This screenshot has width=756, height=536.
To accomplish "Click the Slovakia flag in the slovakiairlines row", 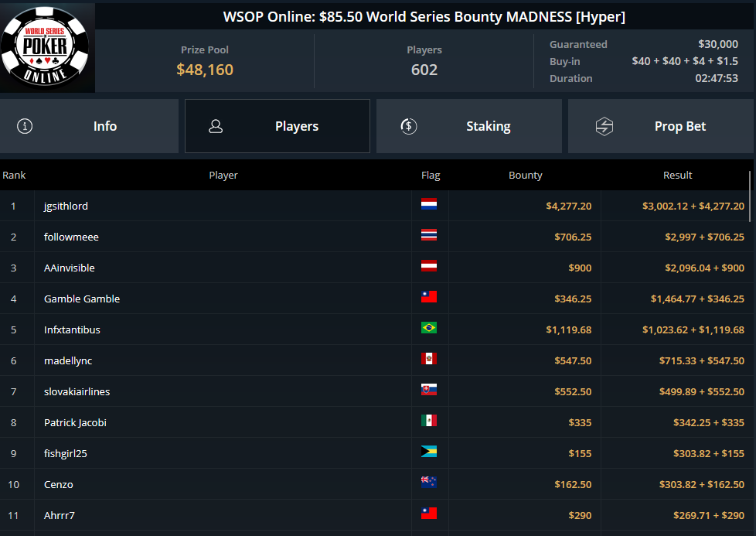I will click(428, 389).
